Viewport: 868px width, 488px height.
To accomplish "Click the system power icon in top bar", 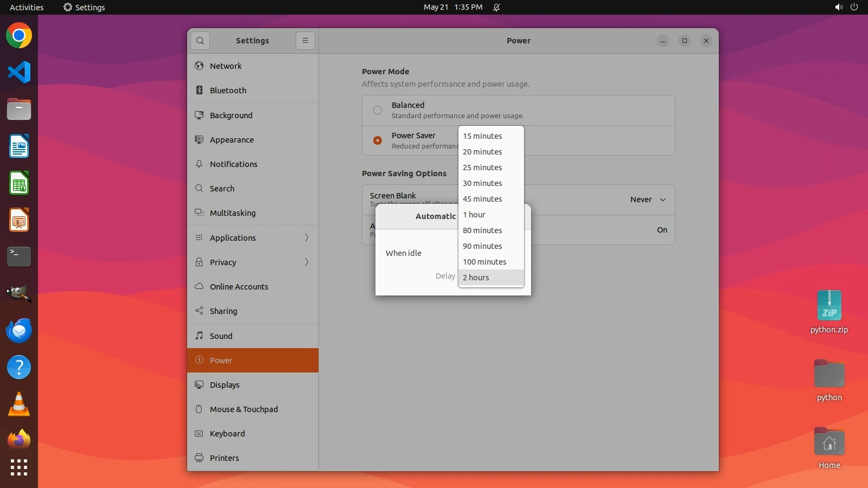I will click(854, 7).
